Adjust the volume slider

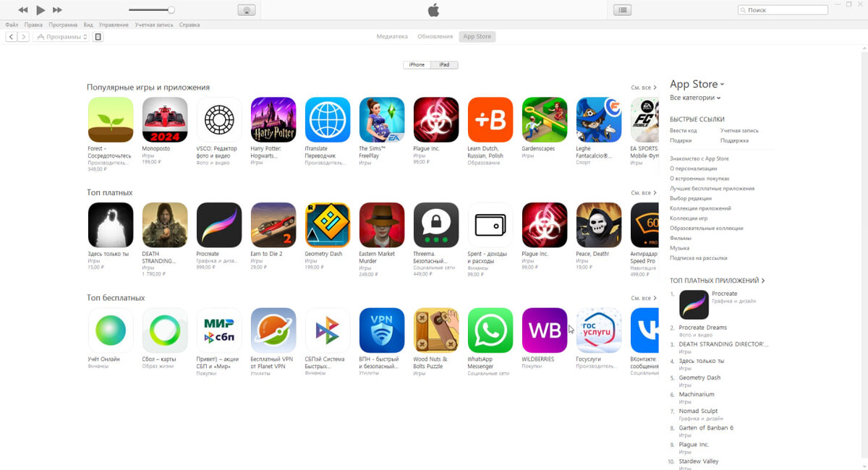click(x=152, y=10)
